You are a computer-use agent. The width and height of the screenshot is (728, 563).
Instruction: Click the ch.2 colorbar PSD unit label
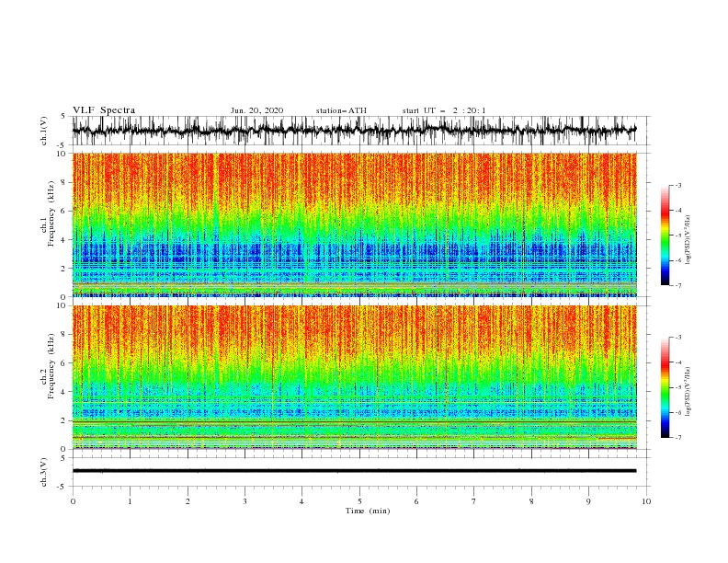tap(688, 391)
